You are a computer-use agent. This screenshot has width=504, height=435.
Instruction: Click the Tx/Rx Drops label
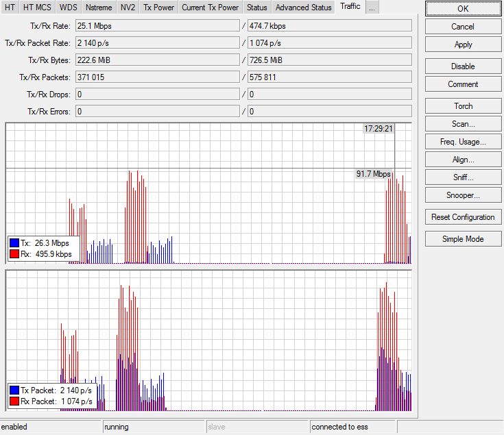[49, 95]
